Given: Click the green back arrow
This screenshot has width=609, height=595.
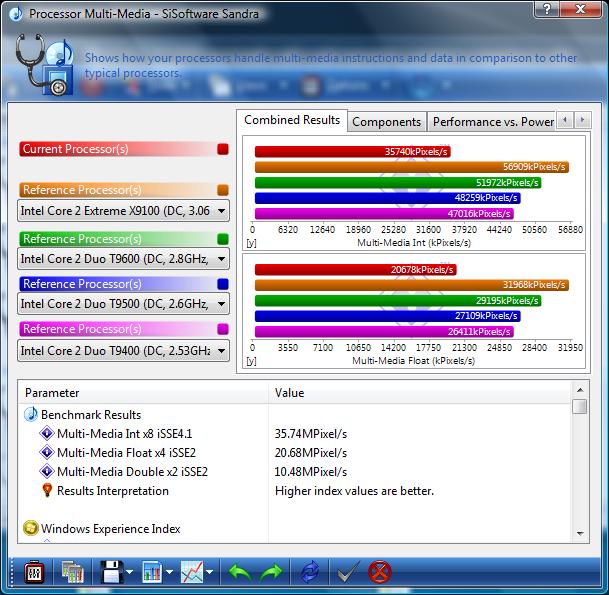Looking at the screenshot, I should [x=240, y=572].
